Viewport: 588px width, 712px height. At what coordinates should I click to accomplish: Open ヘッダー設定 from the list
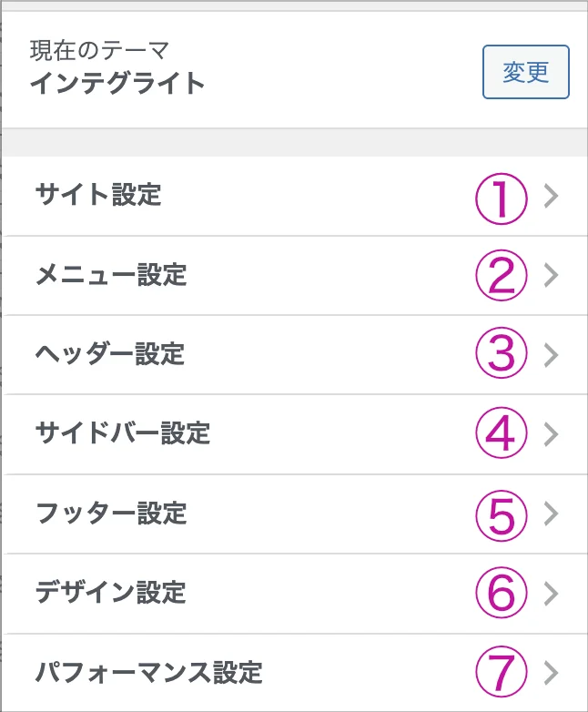pos(110,353)
